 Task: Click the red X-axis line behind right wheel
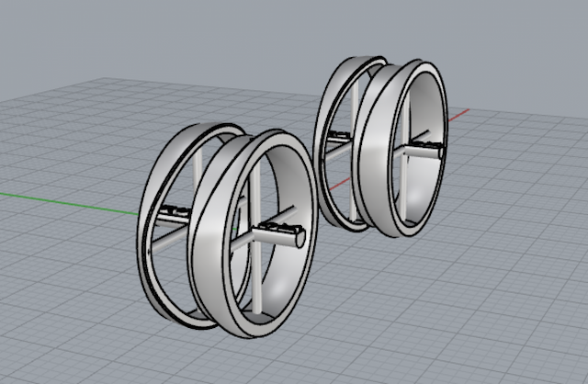[x=458, y=115]
